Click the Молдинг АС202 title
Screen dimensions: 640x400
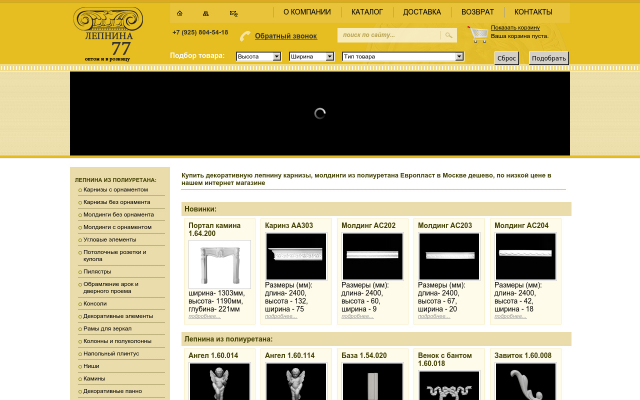pos(369,226)
